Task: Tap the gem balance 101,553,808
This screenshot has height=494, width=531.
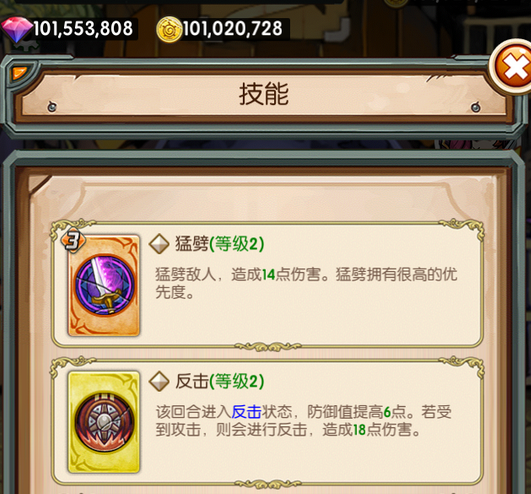Action: click(83, 28)
